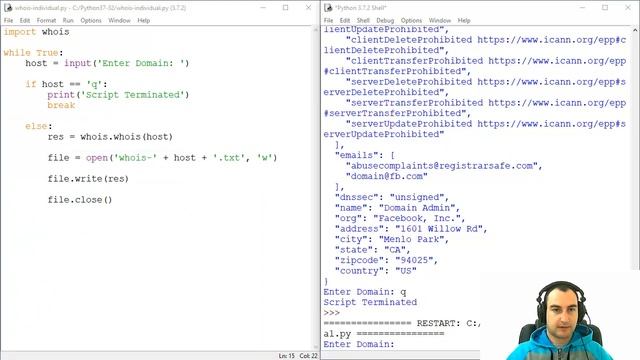Maximize the whois-individual.py editor window

click(x=286, y=8)
